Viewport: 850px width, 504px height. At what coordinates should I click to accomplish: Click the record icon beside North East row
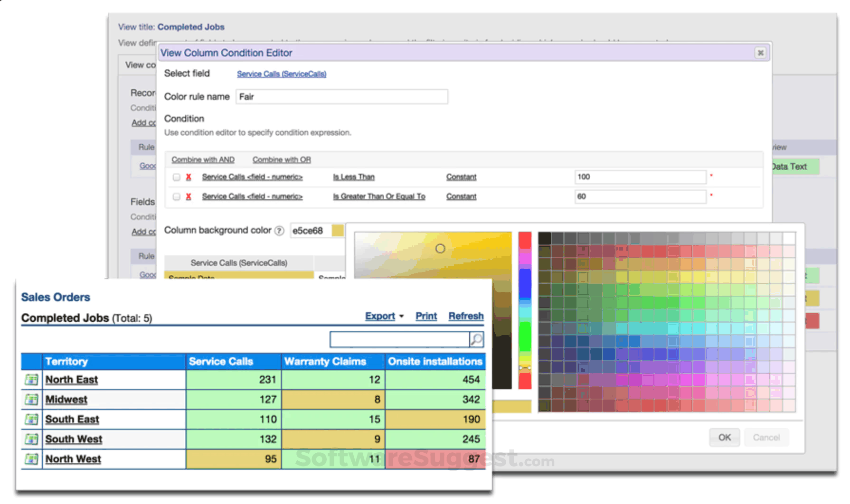[x=31, y=379]
